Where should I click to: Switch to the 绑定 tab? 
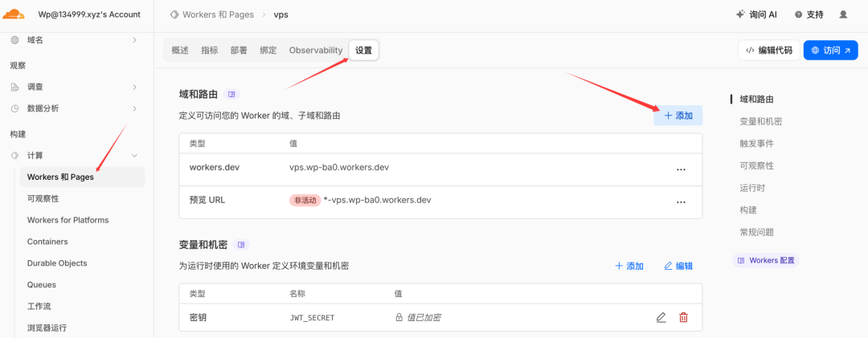click(x=268, y=51)
